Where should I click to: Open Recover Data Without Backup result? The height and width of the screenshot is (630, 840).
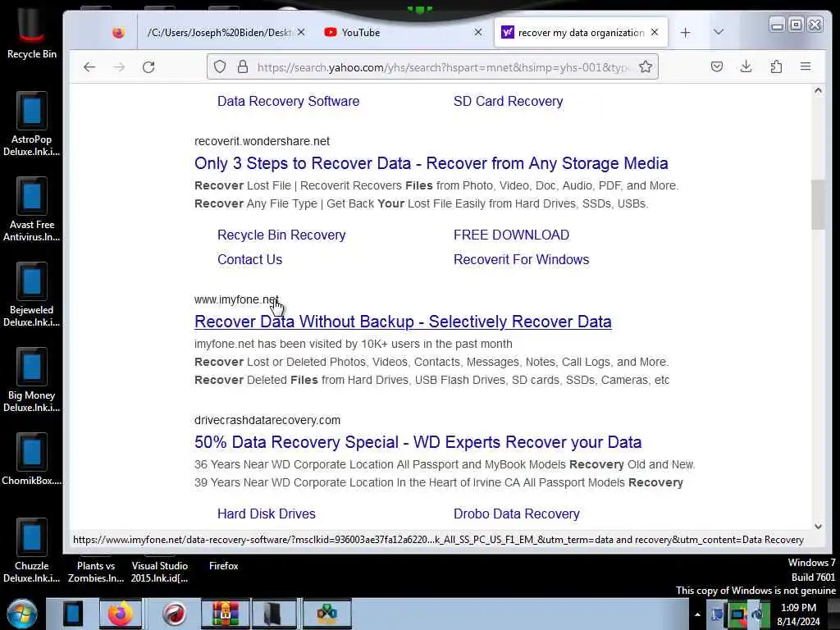(x=403, y=322)
